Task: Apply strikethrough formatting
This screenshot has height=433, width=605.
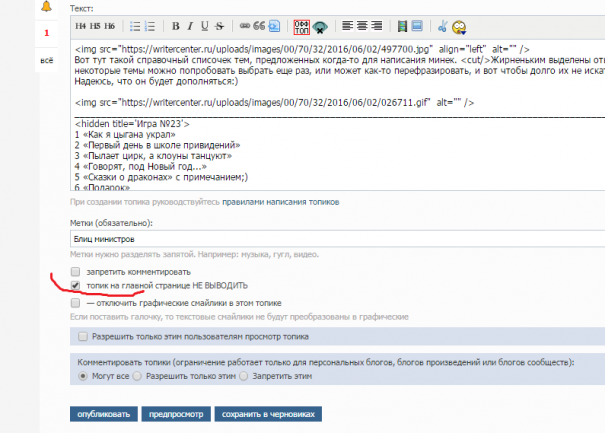Action: click(x=219, y=26)
